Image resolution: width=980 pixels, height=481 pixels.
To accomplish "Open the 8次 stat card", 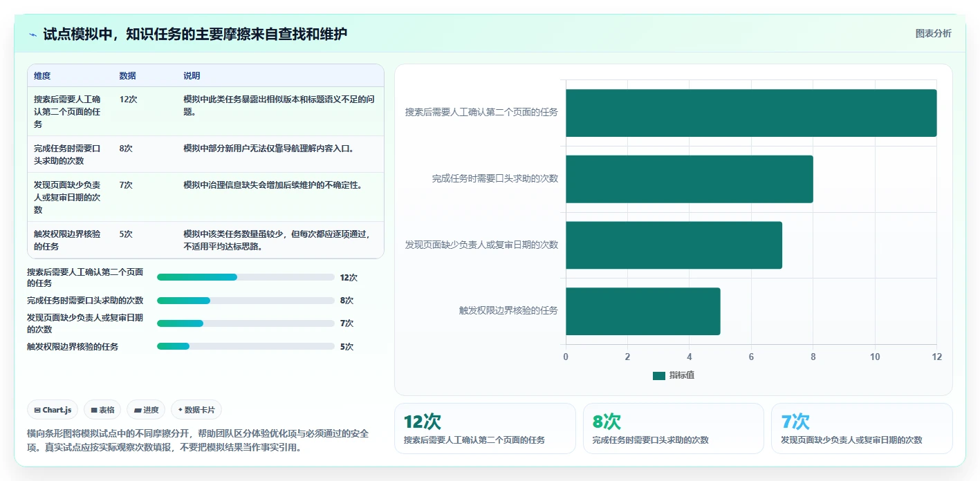I will point(674,428).
